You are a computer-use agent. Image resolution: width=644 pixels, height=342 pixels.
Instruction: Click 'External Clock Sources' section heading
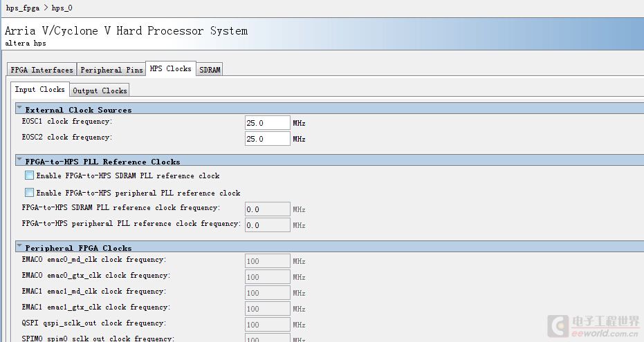(78, 110)
